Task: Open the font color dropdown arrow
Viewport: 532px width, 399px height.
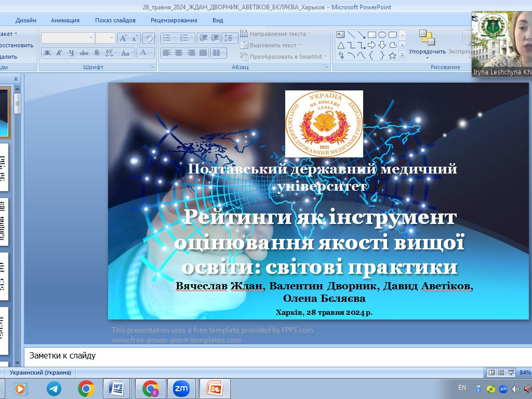Action: coord(151,53)
